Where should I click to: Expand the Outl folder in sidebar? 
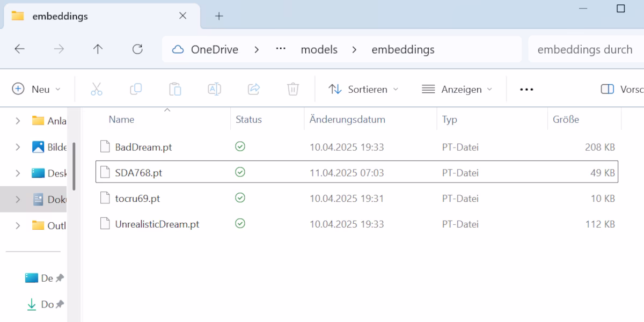coord(18,225)
